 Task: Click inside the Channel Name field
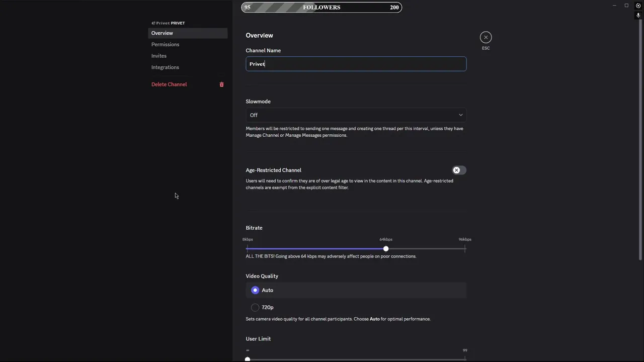[x=356, y=64]
